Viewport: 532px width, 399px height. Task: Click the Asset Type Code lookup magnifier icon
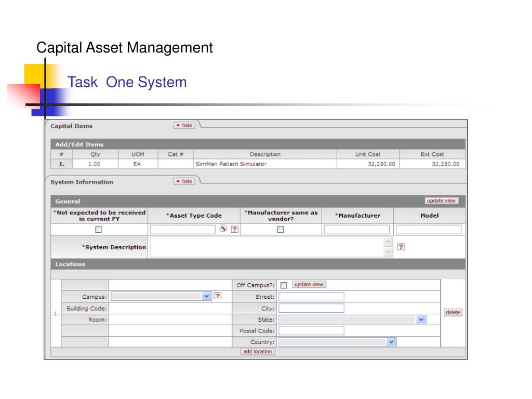pos(223,229)
